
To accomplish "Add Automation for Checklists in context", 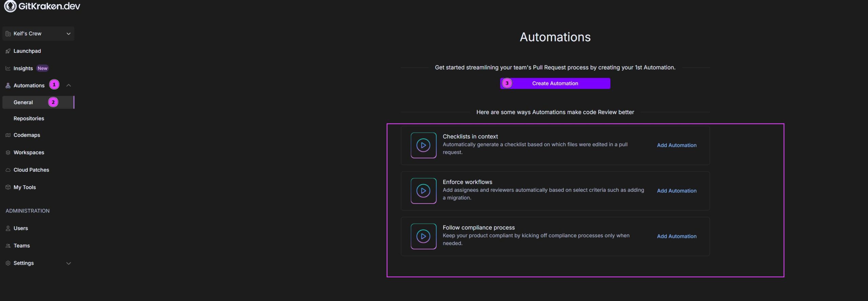I will click(x=676, y=145).
